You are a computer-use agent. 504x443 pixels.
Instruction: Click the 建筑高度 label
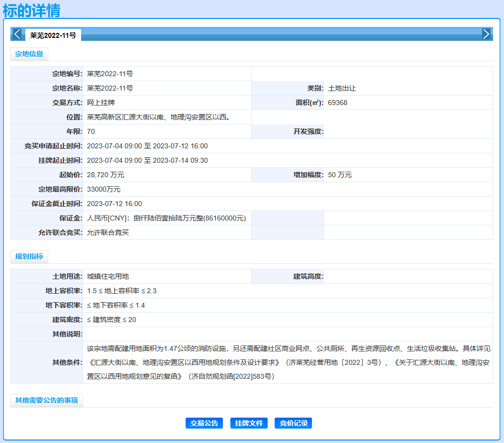pyautogui.click(x=308, y=276)
